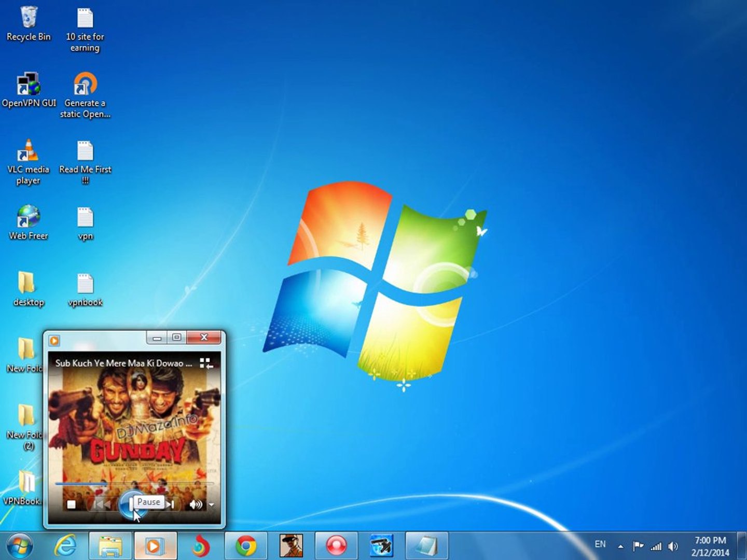
Task: Select the VPNBook archive folder icon
Action: pyautogui.click(x=23, y=488)
